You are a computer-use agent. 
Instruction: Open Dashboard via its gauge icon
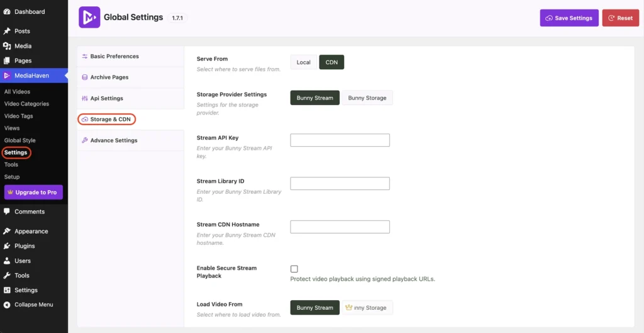click(x=6, y=11)
